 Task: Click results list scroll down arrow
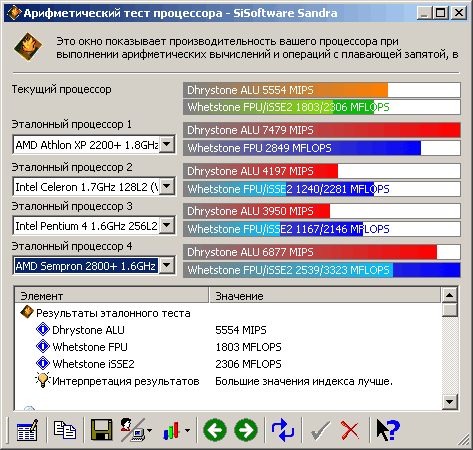coord(450,402)
